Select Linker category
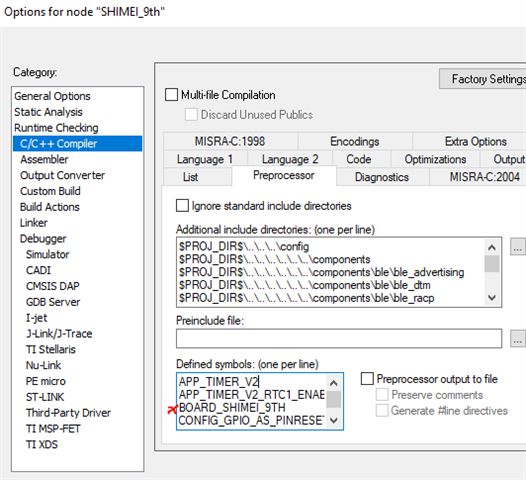526x480 pixels. click(x=34, y=223)
